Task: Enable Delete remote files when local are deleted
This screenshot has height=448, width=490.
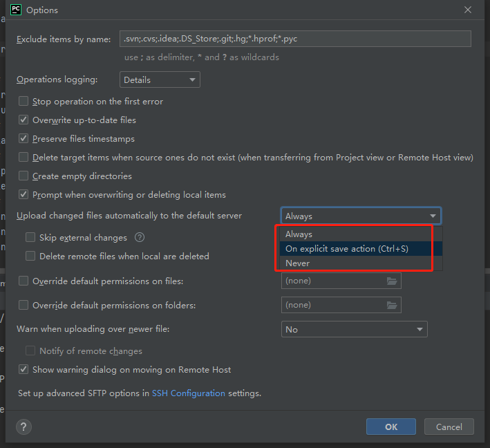Action: pos(30,256)
